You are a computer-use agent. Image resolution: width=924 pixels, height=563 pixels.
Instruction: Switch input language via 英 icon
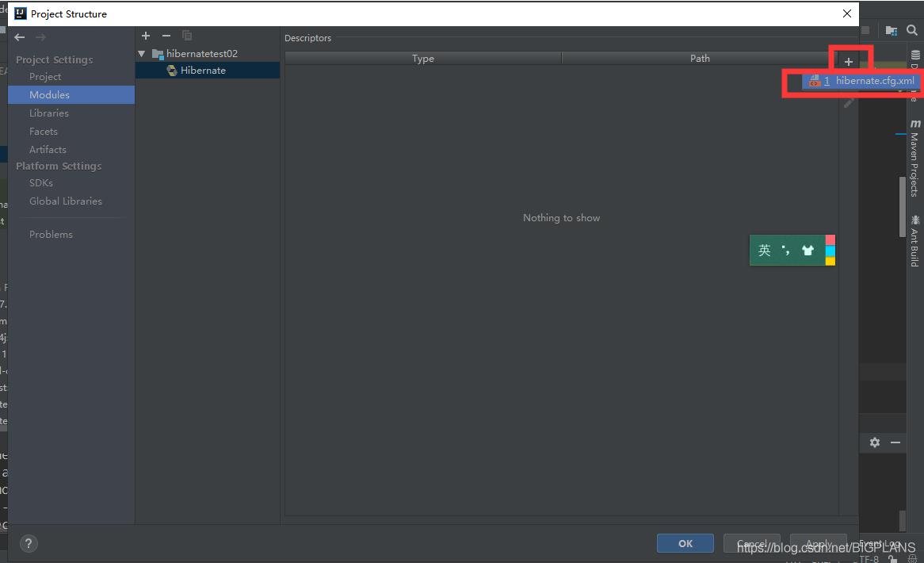coord(764,250)
